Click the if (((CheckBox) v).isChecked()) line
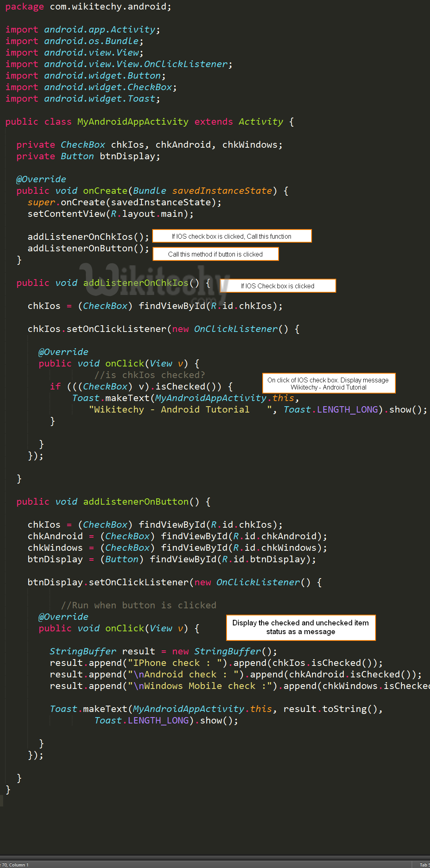 click(x=141, y=387)
